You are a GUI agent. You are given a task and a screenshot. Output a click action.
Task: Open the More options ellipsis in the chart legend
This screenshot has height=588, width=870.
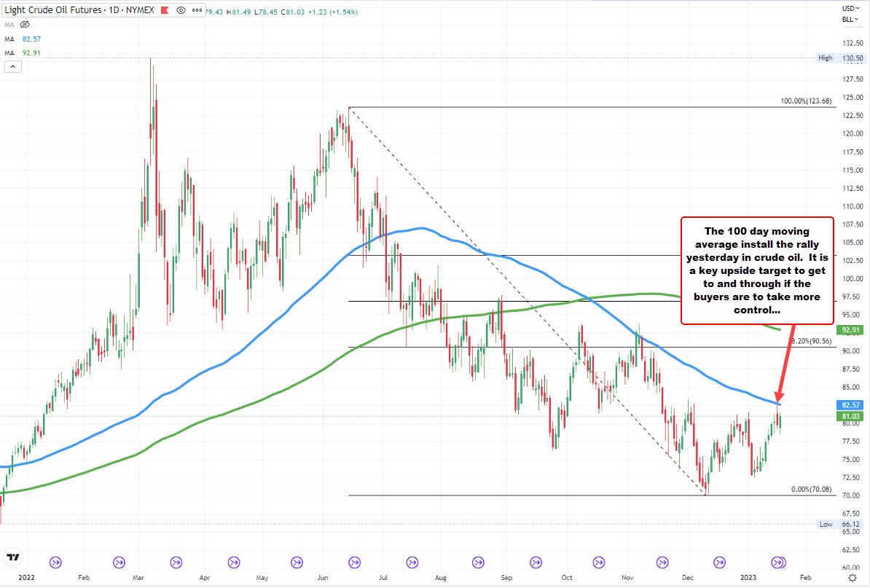[x=197, y=10]
